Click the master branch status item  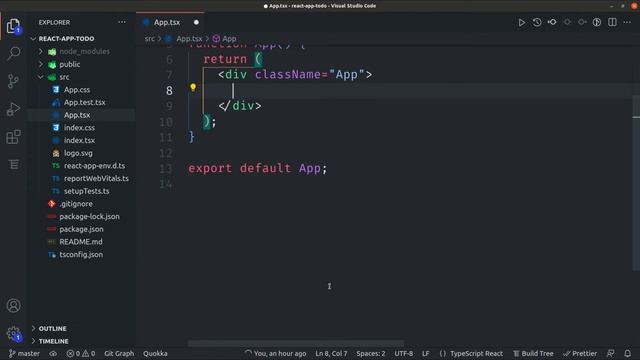pos(24,353)
